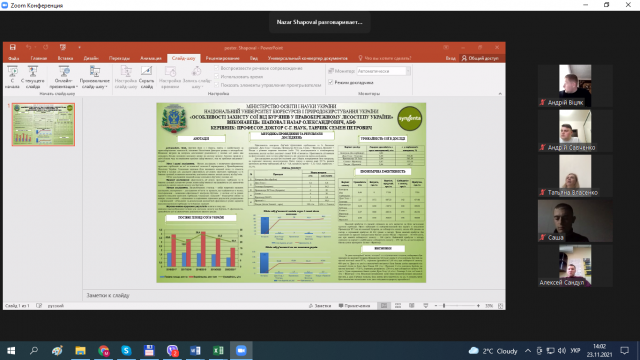This screenshot has width=640, height=360.
Task: Open the Insert ribbon tab
Action: point(65,58)
